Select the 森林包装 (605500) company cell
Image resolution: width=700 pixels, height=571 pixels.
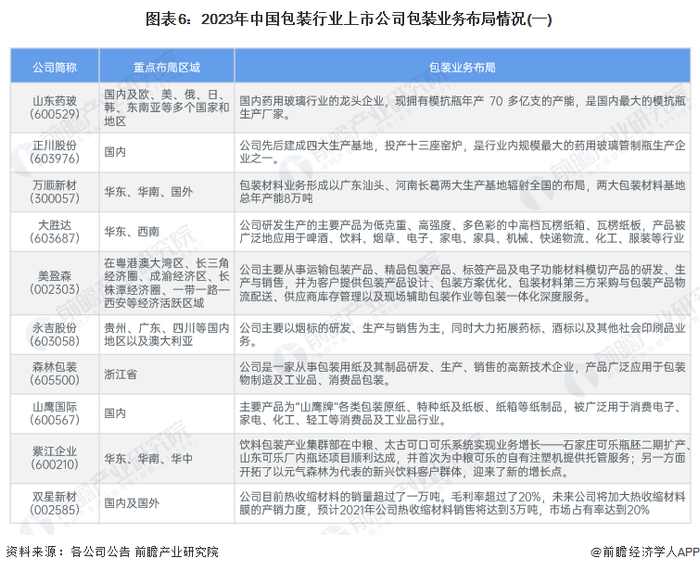coord(54,374)
